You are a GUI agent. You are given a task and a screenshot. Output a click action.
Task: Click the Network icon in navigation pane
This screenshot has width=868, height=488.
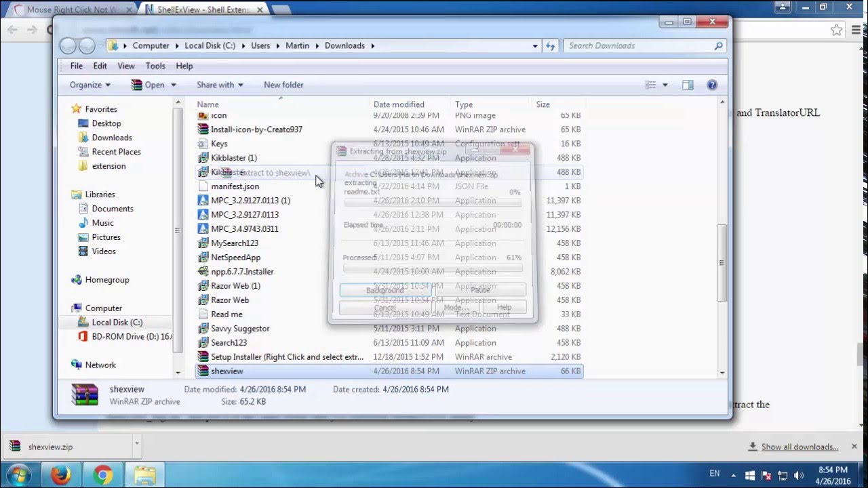(77, 365)
